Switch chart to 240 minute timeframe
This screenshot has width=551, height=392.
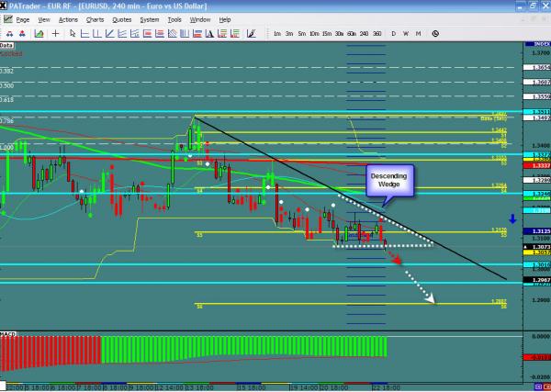(x=365, y=33)
